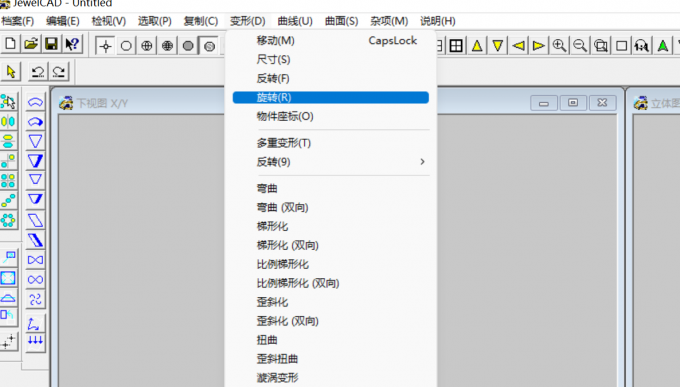Screen dimensions: 680x387
Task: Click the yellow right triangle pan icon
Action: coord(539,46)
